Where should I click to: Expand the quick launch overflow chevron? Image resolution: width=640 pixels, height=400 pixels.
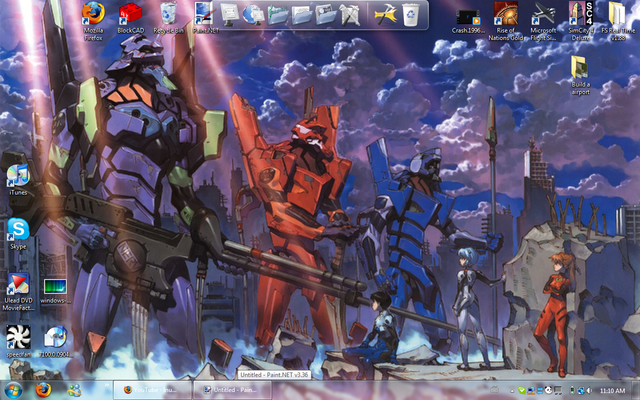[107, 385]
